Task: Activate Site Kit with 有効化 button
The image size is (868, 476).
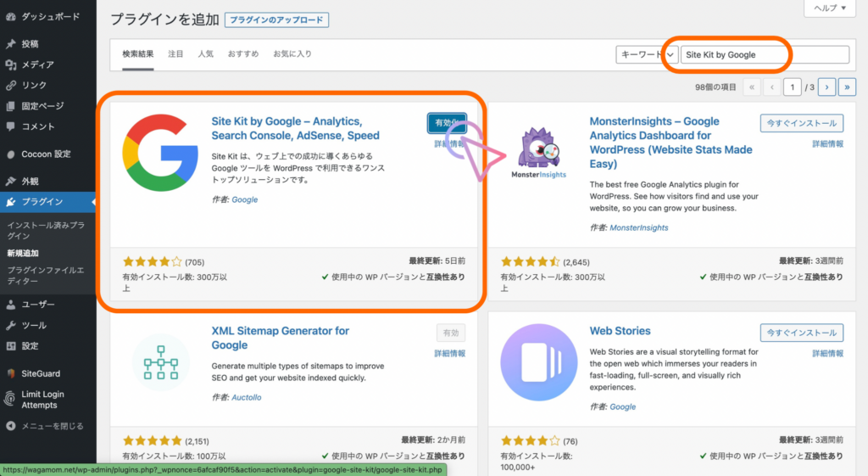Action: (446, 123)
